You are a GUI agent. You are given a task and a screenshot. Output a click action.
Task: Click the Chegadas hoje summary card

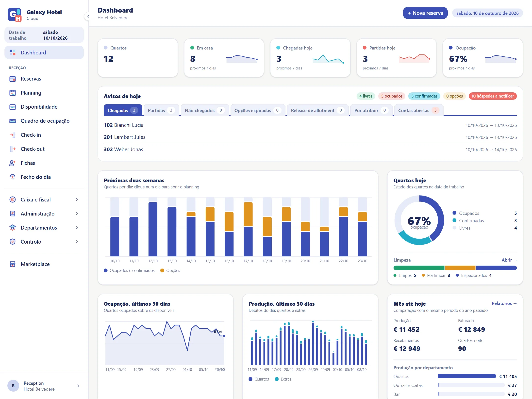coord(310,58)
